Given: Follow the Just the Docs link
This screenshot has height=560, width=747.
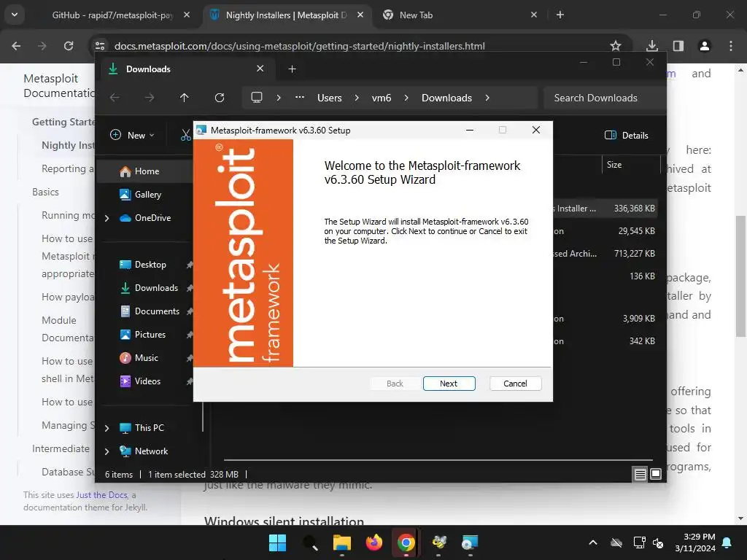Looking at the screenshot, I should (102, 495).
